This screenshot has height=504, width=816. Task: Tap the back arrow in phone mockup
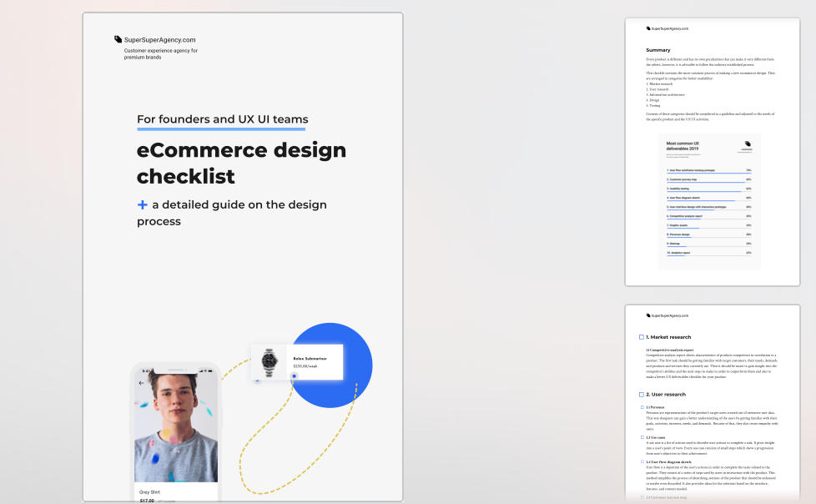tap(141, 383)
